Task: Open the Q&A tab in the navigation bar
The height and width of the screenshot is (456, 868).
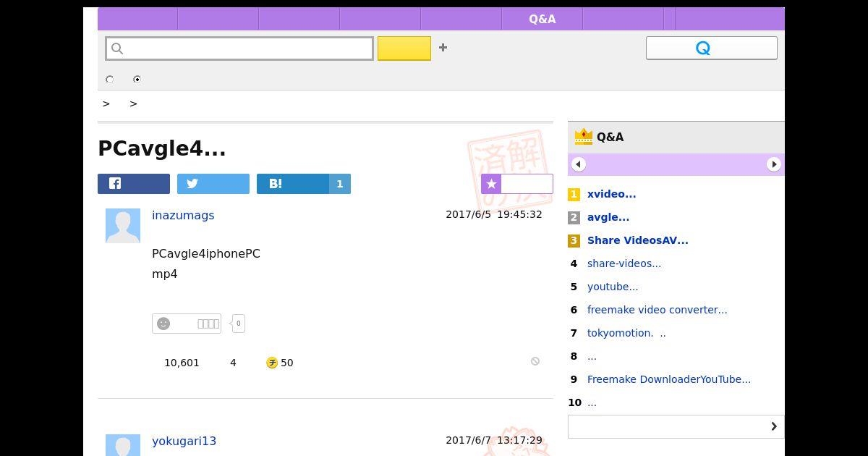Action: 542,19
